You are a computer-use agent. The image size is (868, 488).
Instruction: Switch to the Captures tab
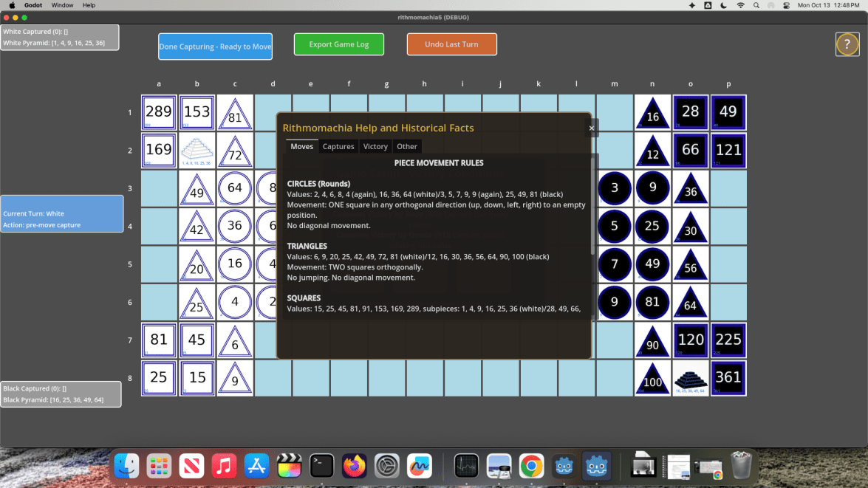(338, 146)
